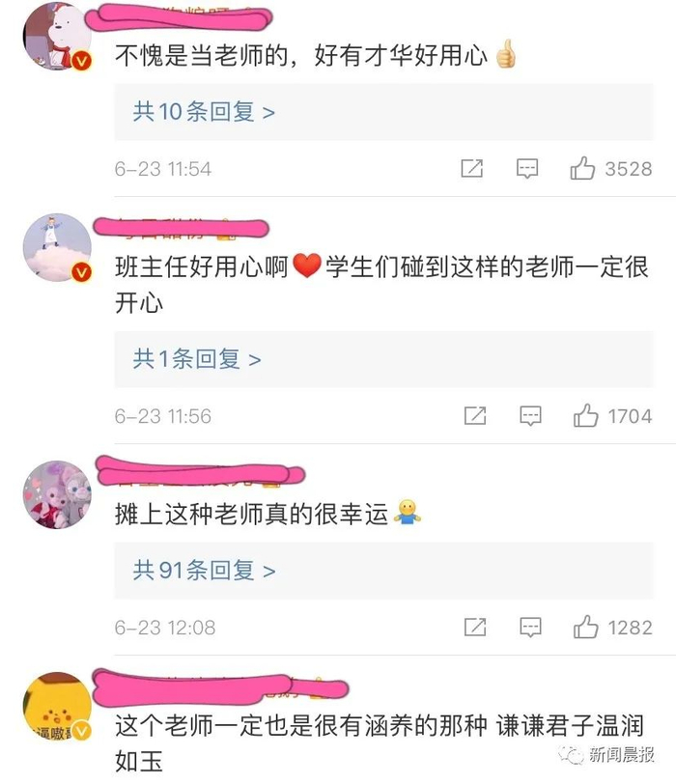Reply to the 11:56 comment
Screen dimensions: 676x784
pos(530,416)
